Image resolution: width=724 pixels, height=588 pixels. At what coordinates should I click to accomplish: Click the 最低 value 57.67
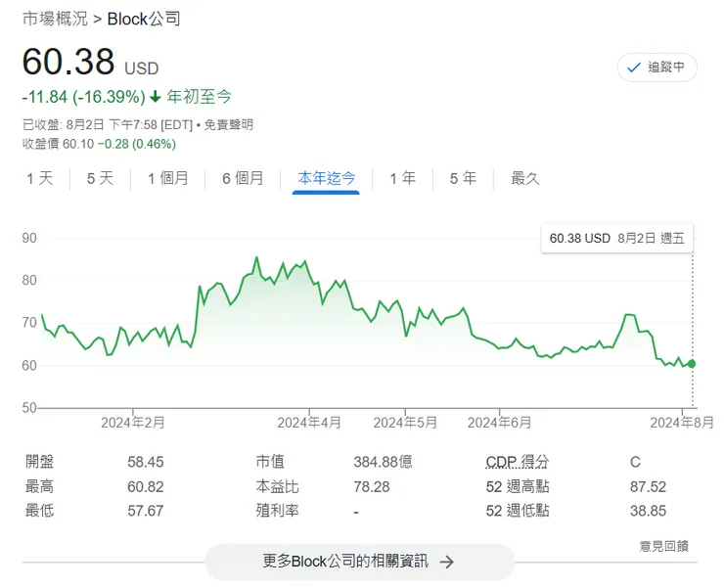pyautogui.click(x=146, y=511)
